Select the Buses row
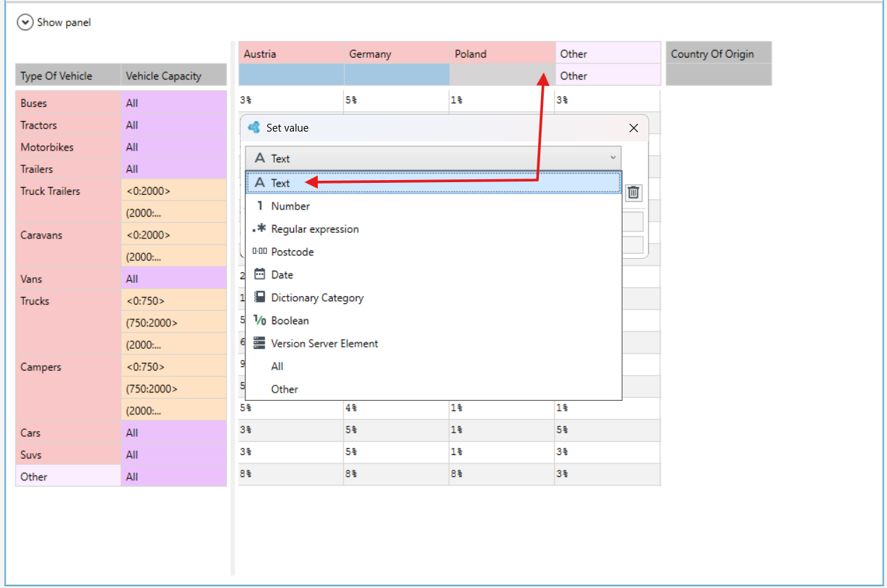Viewport: 887px width, 588px height. [68, 103]
